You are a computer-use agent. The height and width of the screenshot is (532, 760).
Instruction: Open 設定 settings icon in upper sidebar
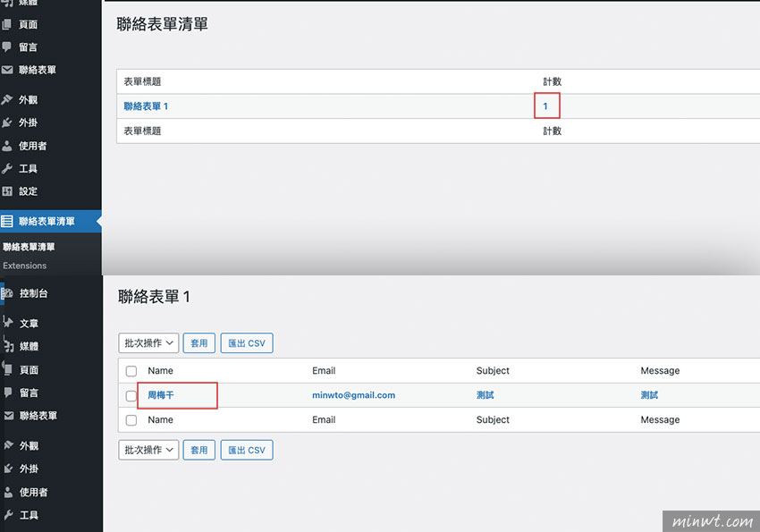(7, 191)
